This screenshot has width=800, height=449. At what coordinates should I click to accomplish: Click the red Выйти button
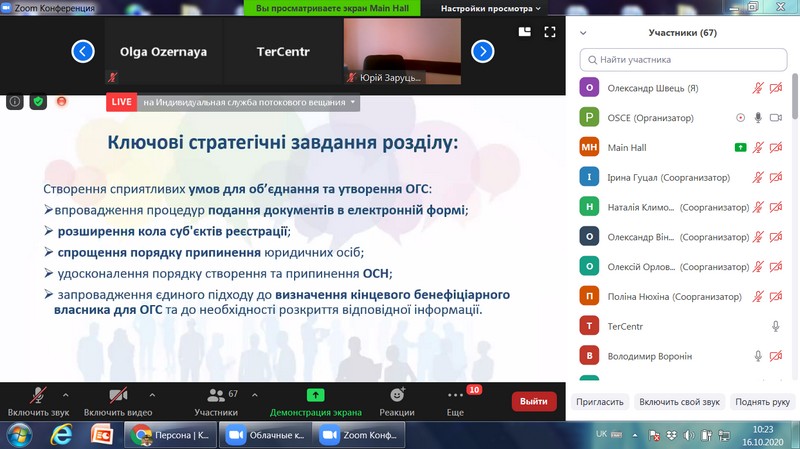pos(534,401)
